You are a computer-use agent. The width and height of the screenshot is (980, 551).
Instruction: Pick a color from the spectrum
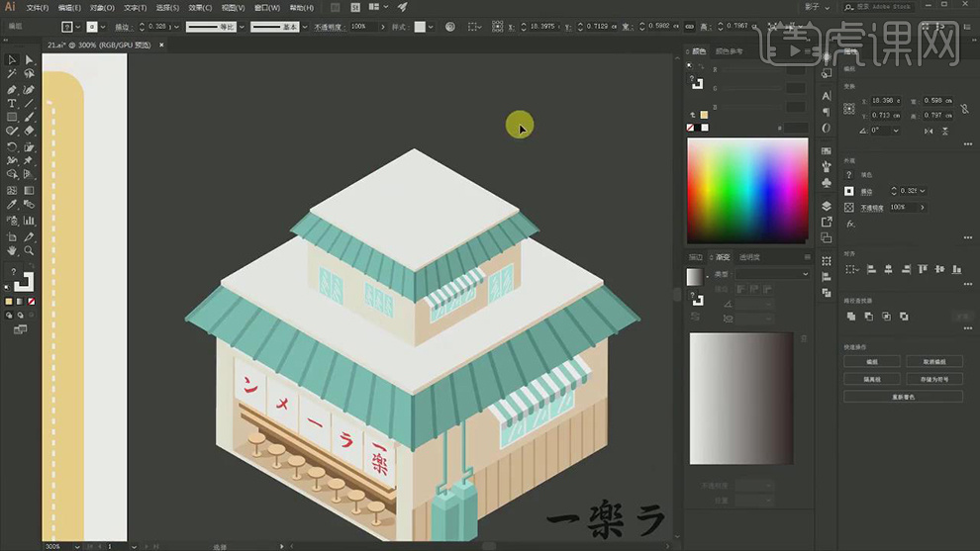click(x=747, y=188)
